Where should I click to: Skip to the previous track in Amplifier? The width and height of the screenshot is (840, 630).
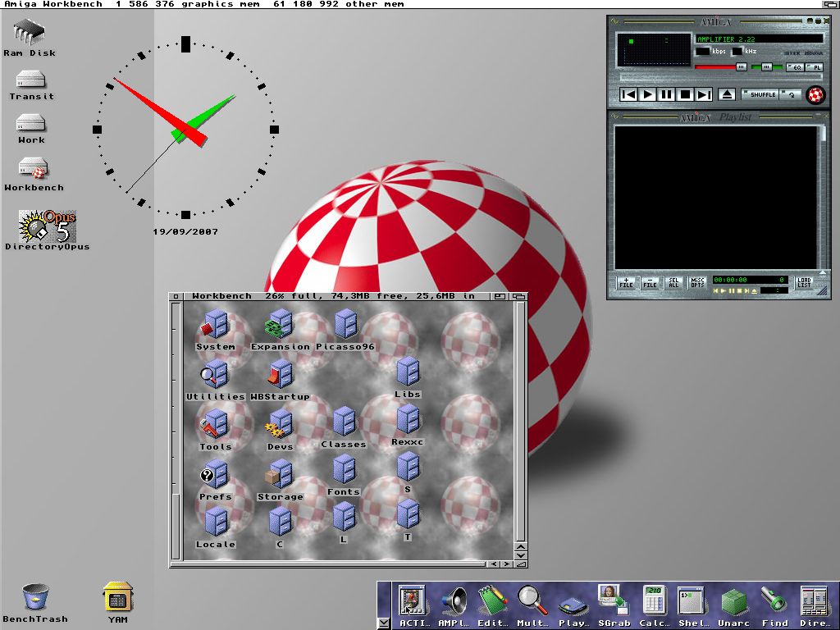click(628, 95)
